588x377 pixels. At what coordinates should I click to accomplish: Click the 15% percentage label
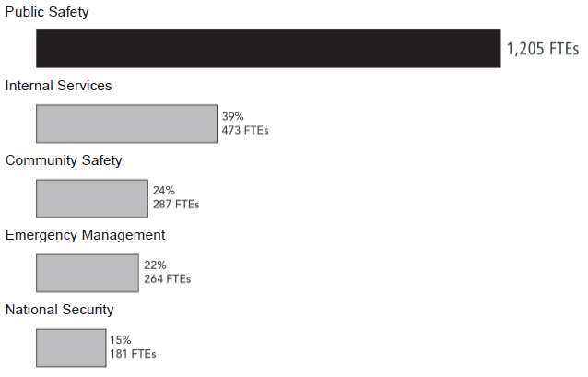[x=121, y=340]
